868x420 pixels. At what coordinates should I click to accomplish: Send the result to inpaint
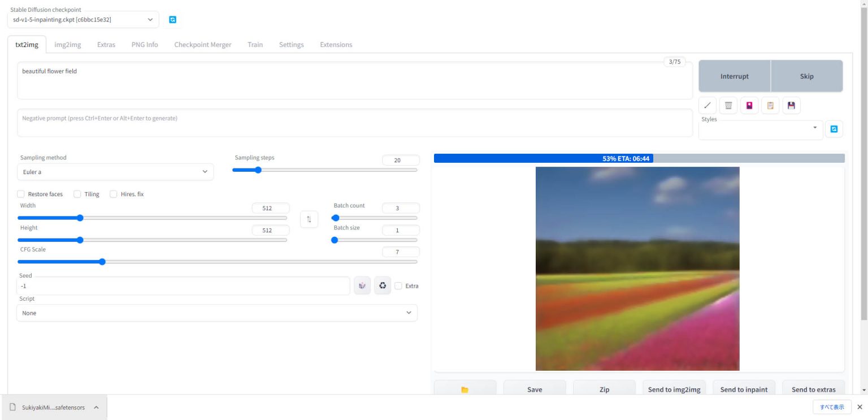click(744, 389)
